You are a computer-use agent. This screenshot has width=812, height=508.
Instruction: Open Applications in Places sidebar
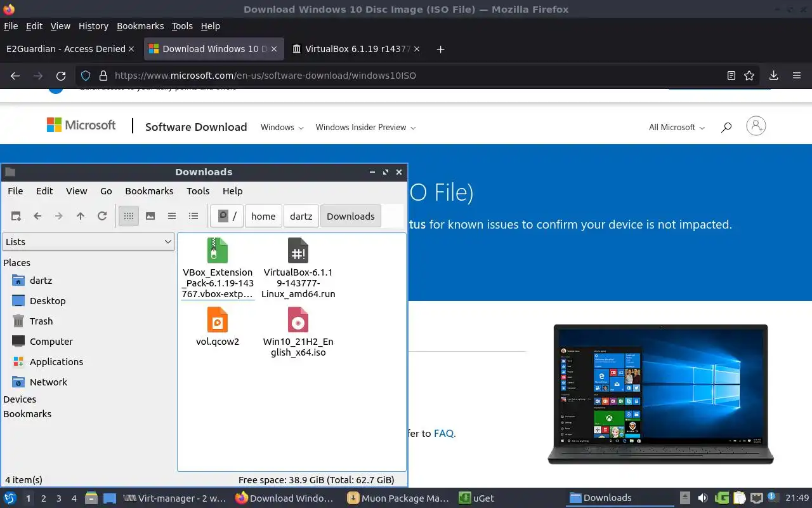point(56,361)
